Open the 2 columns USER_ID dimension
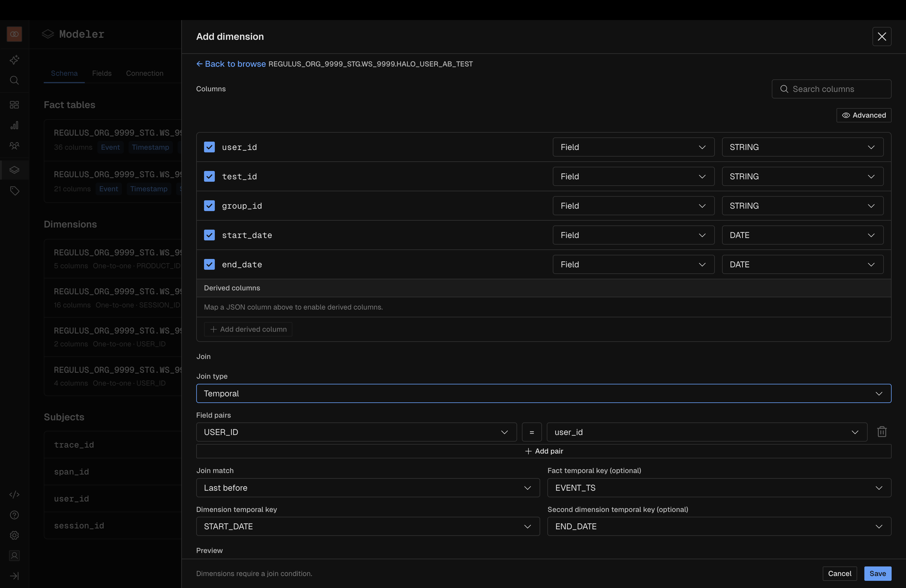Screen dimensions: 906x588 [113, 337]
